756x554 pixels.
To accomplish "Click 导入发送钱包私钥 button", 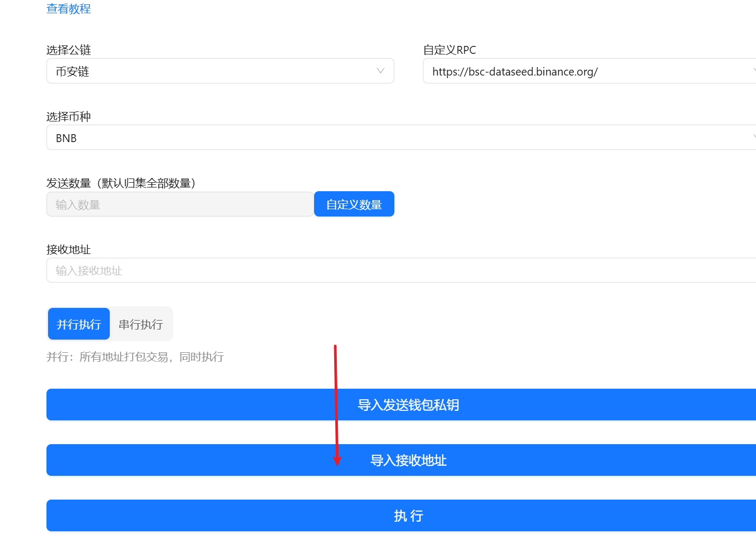I will point(408,405).
